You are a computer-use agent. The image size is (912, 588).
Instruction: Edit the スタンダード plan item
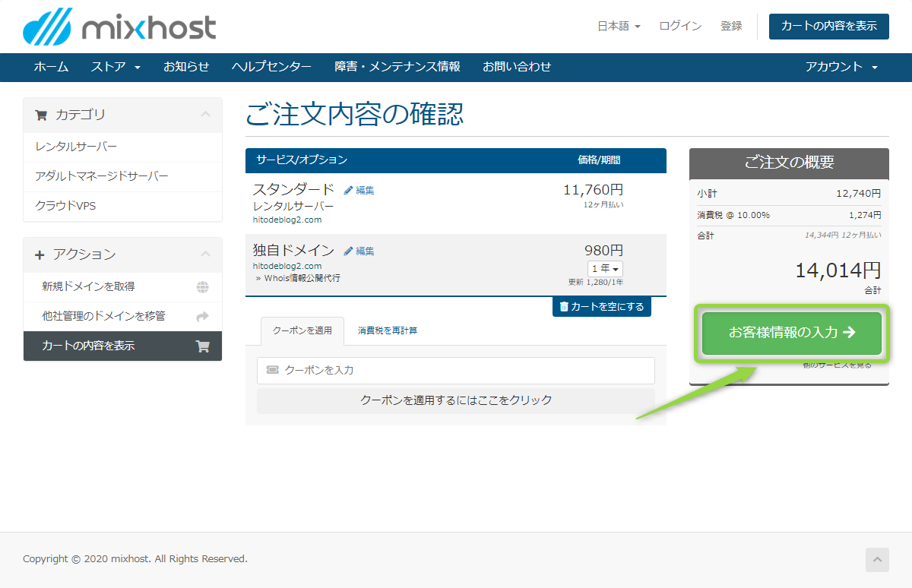tap(359, 191)
